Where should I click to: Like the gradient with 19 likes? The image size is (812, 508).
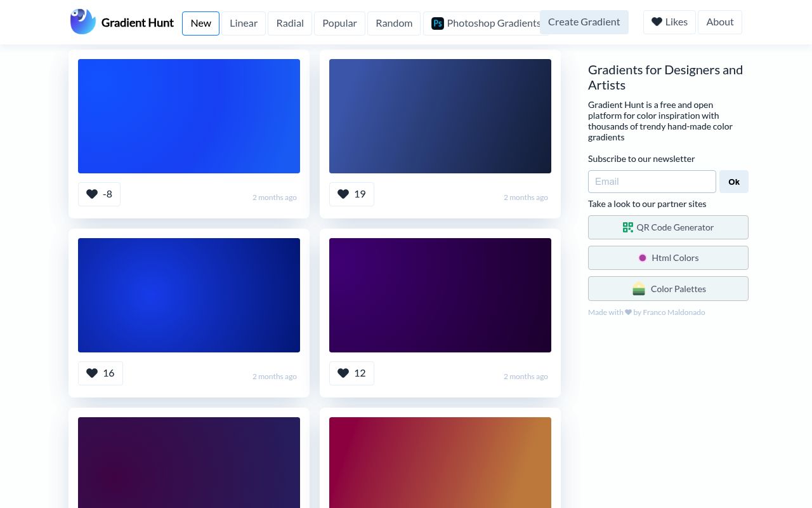click(351, 194)
